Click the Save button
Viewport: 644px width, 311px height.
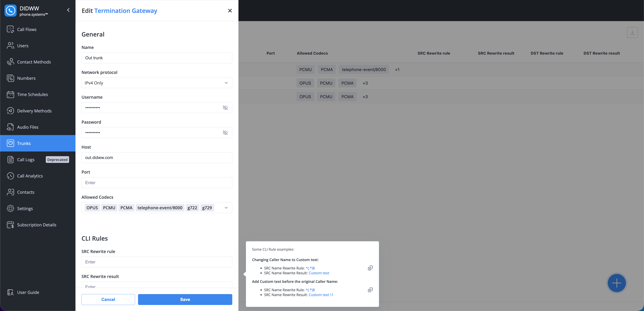185,299
